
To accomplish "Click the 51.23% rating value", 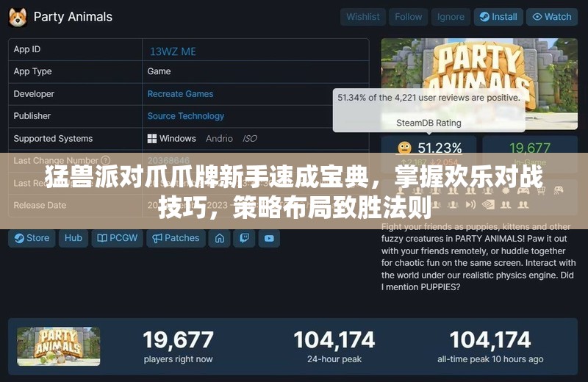I will [x=440, y=148].
